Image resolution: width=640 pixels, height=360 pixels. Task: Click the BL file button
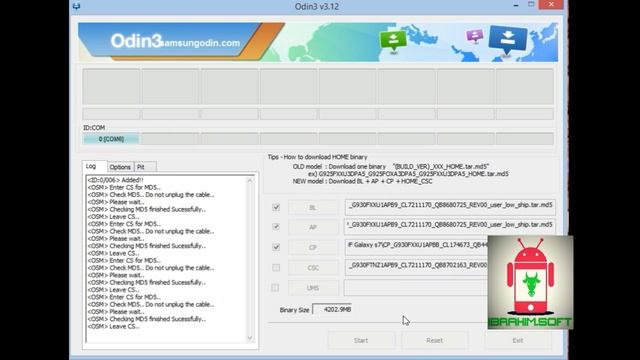tap(313, 207)
